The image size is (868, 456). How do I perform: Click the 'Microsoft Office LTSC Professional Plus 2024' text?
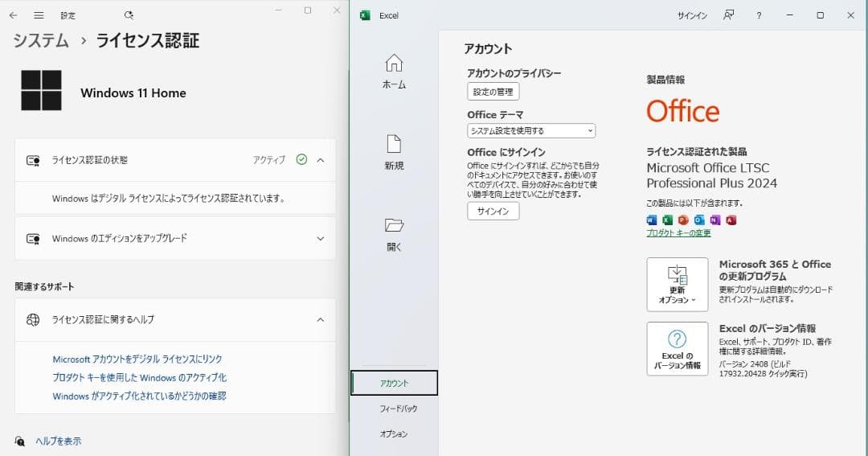point(712,175)
